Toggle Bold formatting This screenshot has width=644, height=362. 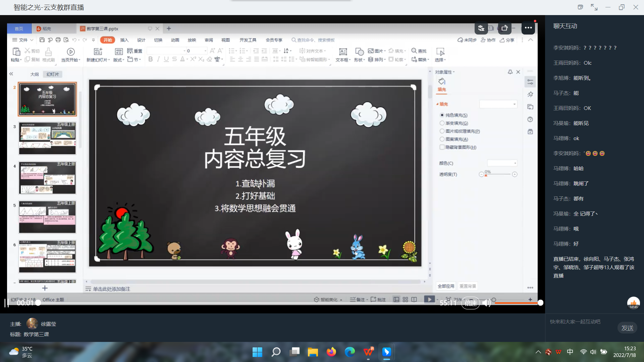click(x=151, y=59)
